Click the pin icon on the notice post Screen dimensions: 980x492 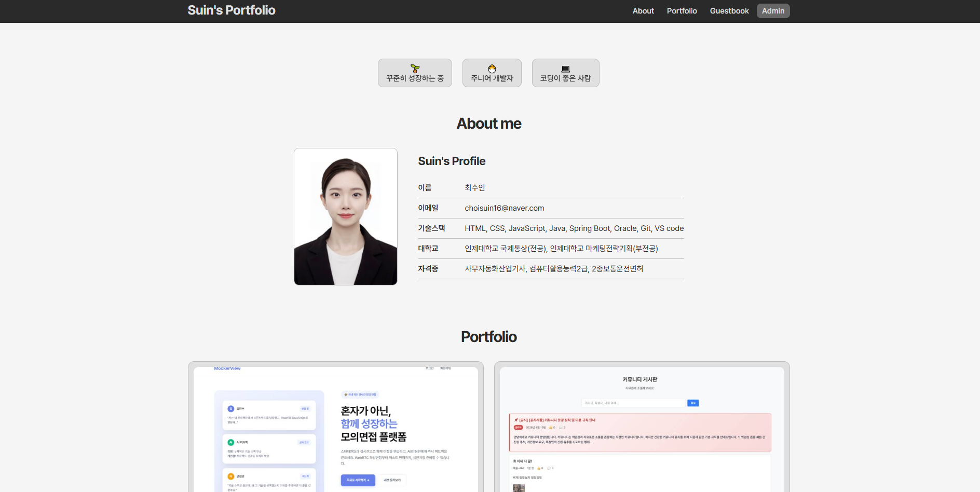pyautogui.click(x=515, y=420)
